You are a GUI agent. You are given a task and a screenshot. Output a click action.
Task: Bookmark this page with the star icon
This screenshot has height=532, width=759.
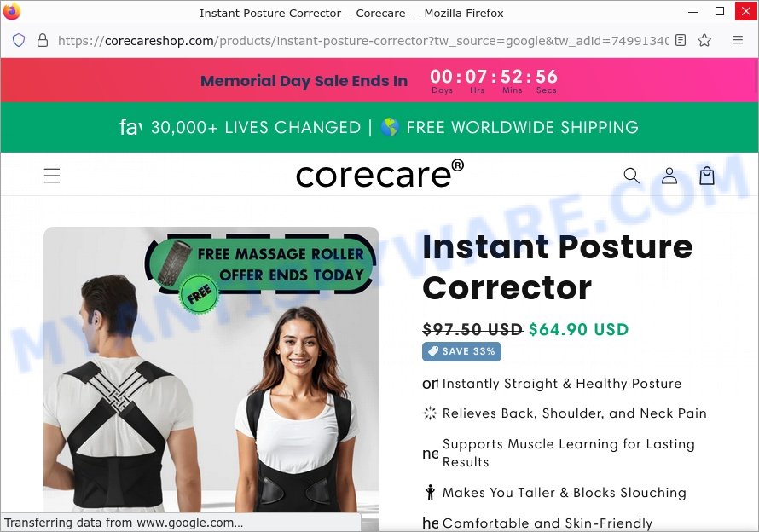tap(704, 40)
